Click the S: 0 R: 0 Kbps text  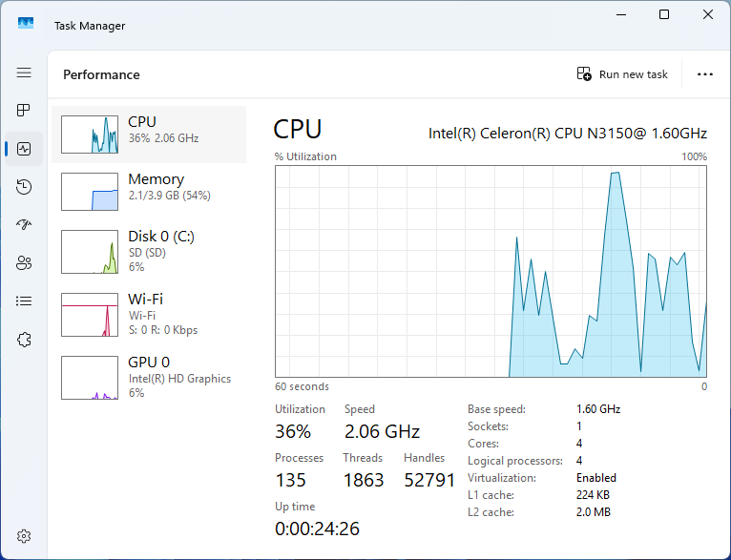162,330
